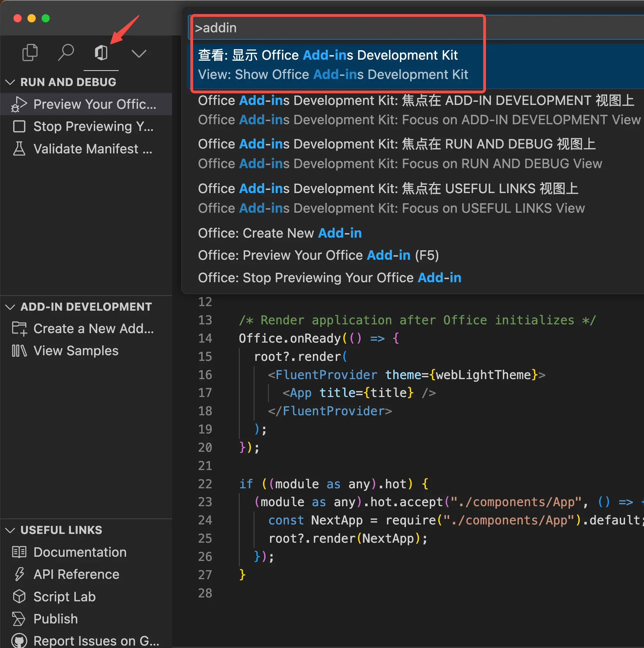This screenshot has width=644, height=648.
Task: Select the Office Add-ins Development Kit icon
Action: pyautogui.click(x=101, y=53)
